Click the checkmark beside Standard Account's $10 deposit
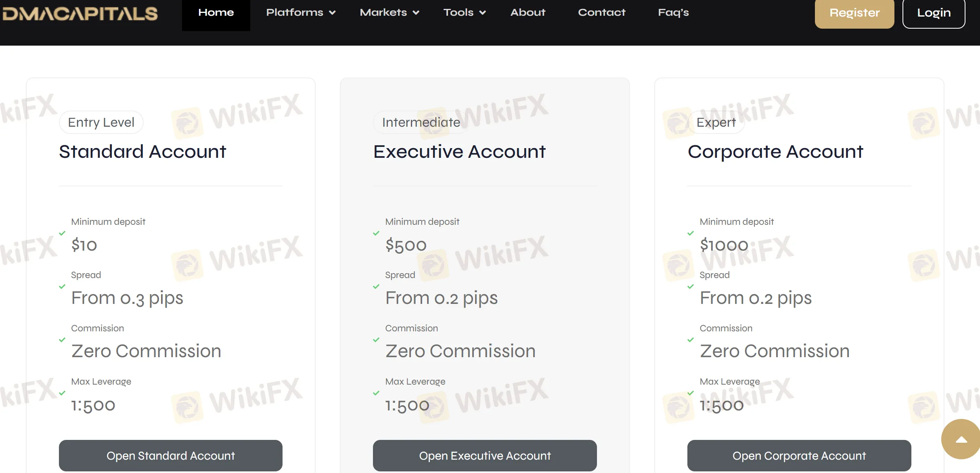 click(x=62, y=233)
